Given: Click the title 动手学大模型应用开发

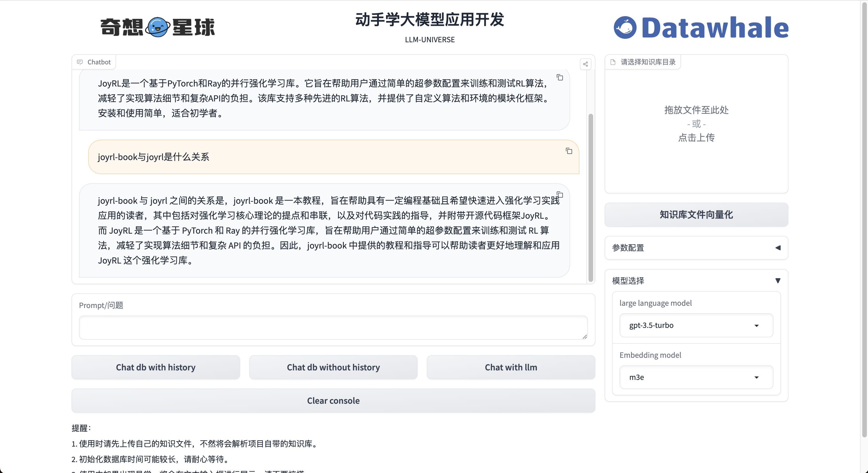Looking at the screenshot, I should click(430, 20).
